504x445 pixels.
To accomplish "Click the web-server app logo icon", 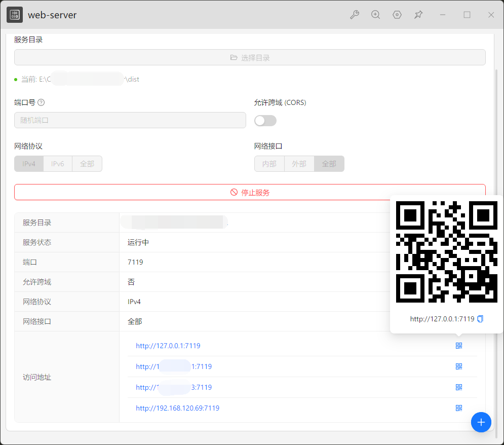I will (15, 15).
